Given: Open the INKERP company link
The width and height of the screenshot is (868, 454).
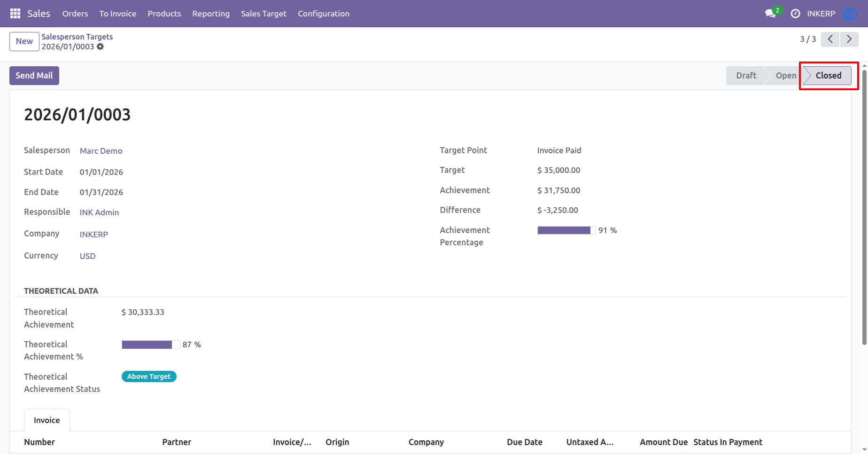Looking at the screenshot, I should tap(94, 235).
